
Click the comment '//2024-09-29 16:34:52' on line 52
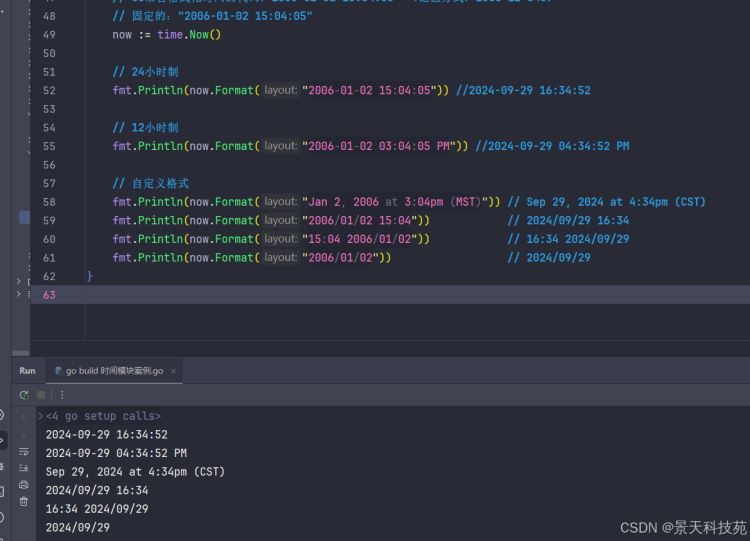pos(523,90)
